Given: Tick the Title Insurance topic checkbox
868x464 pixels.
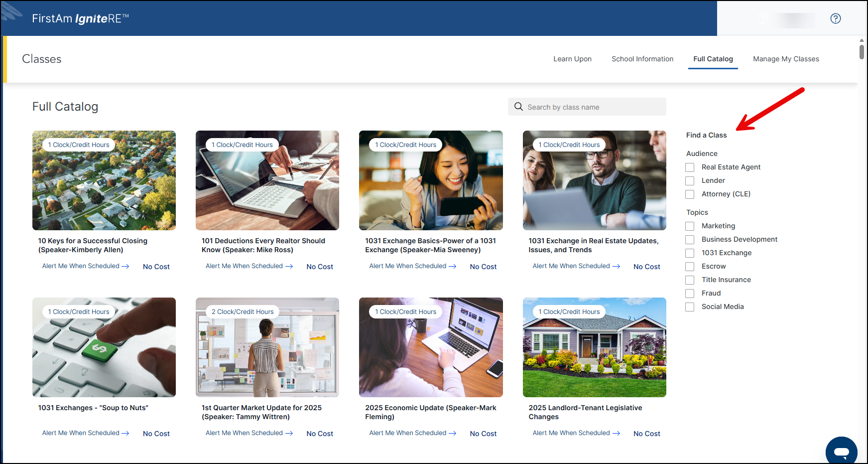Looking at the screenshot, I should pos(690,280).
